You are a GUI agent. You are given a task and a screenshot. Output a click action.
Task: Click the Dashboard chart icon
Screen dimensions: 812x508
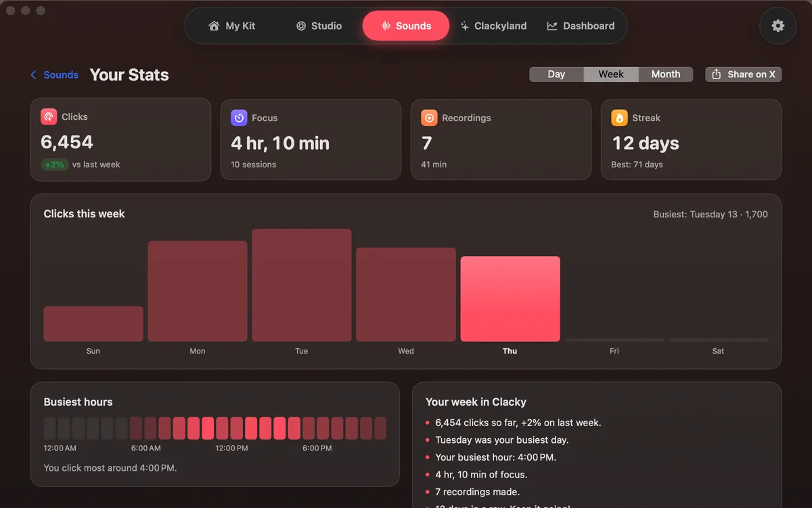pyautogui.click(x=552, y=26)
